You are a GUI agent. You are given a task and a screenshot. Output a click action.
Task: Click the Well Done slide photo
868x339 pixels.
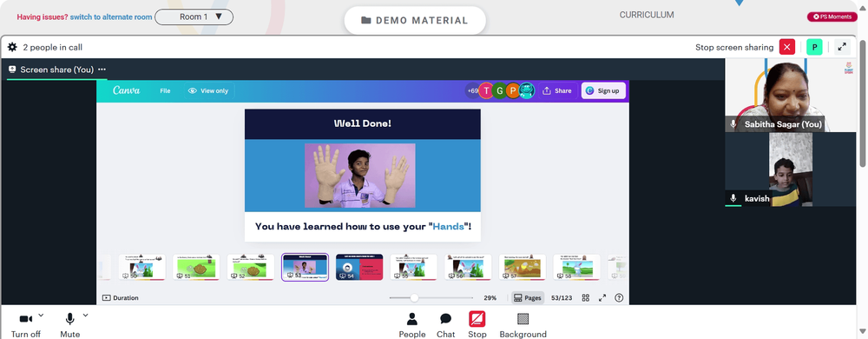pyautogui.click(x=360, y=176)
